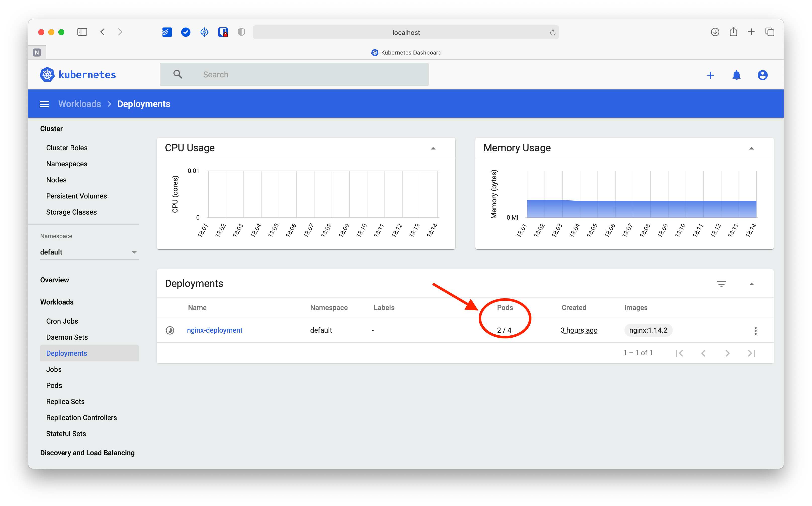
Task: Click the Kubernetes logo icon
Action: click(x=47, y=74)
